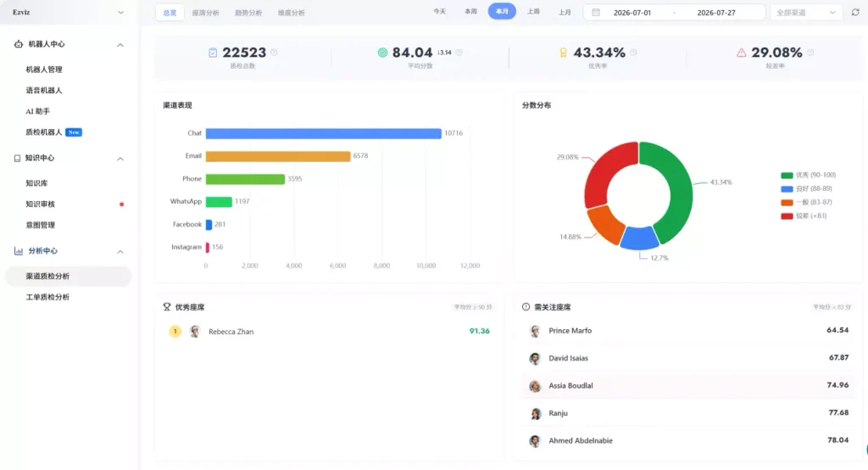Click the alert circle icon beside 需关注座席

[x=526, y=306]
